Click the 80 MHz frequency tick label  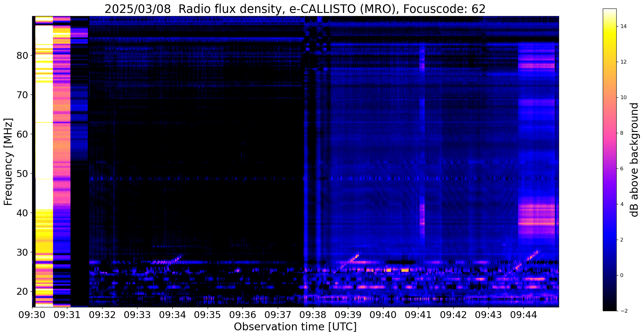(22, 56)
